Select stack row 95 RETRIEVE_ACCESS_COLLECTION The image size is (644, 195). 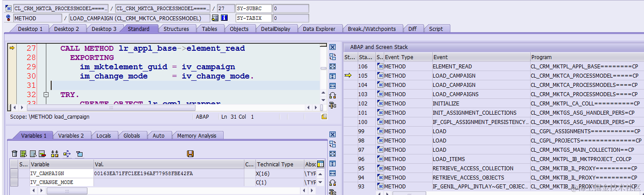pos(494,168)
